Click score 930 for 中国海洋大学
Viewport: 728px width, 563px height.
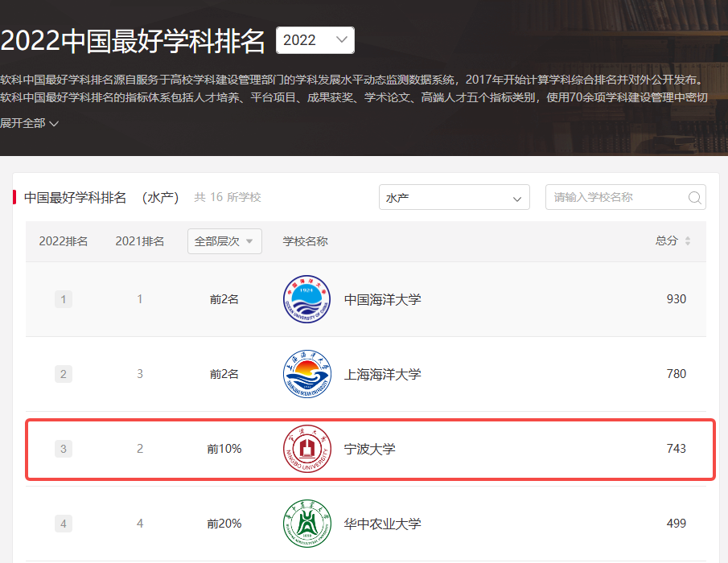[676, 299]
